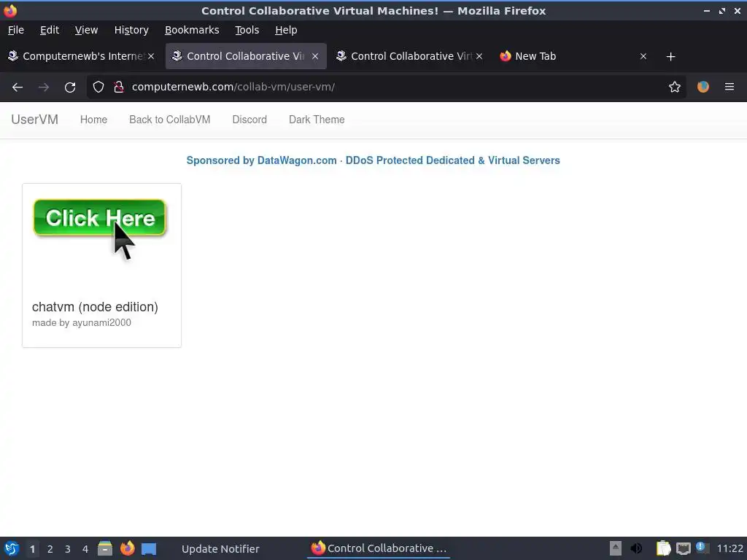Close the New Tab tab
The width and height of the screenshot is (747, 560).
click(643, 56)
